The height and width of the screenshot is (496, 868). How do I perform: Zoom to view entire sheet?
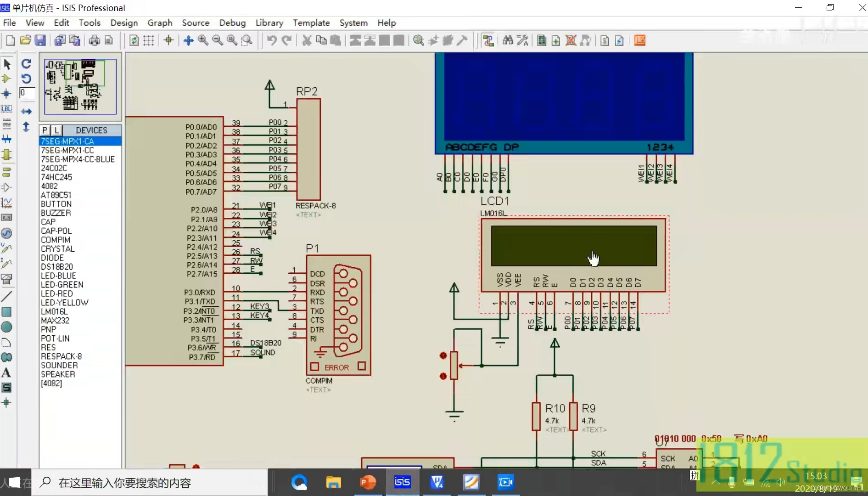tap(232, 40)
